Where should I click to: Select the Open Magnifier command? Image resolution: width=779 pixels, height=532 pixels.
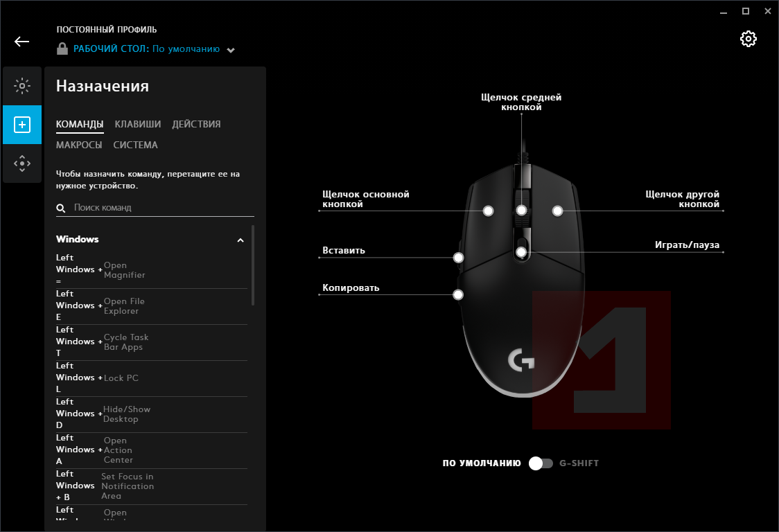[x=152, y=270]
